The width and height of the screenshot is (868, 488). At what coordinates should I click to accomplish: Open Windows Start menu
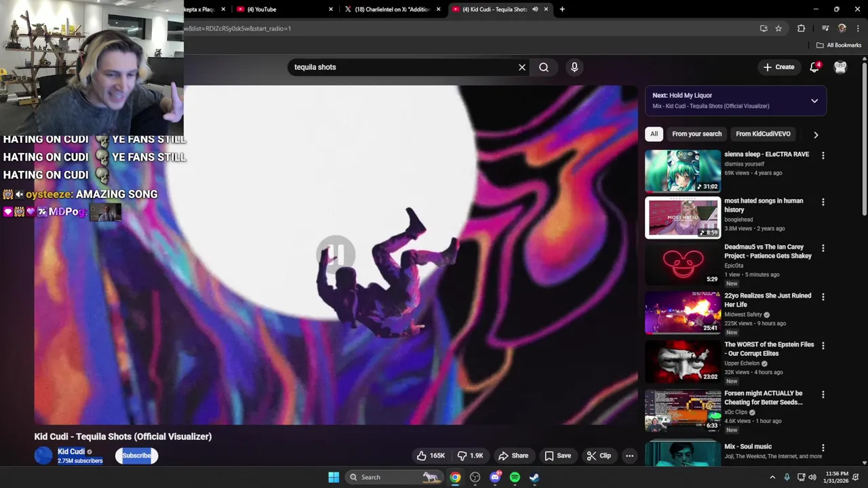point(334,477)
